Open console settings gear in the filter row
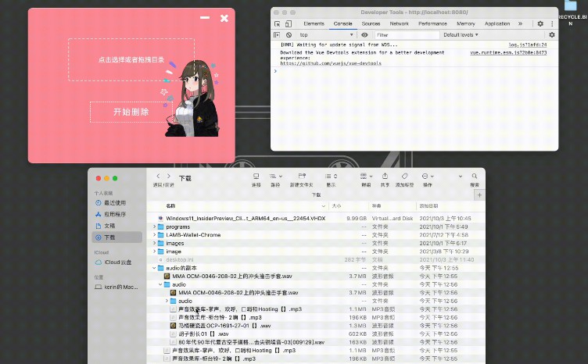This screenshot has height=364, width=588. point(551,35)
